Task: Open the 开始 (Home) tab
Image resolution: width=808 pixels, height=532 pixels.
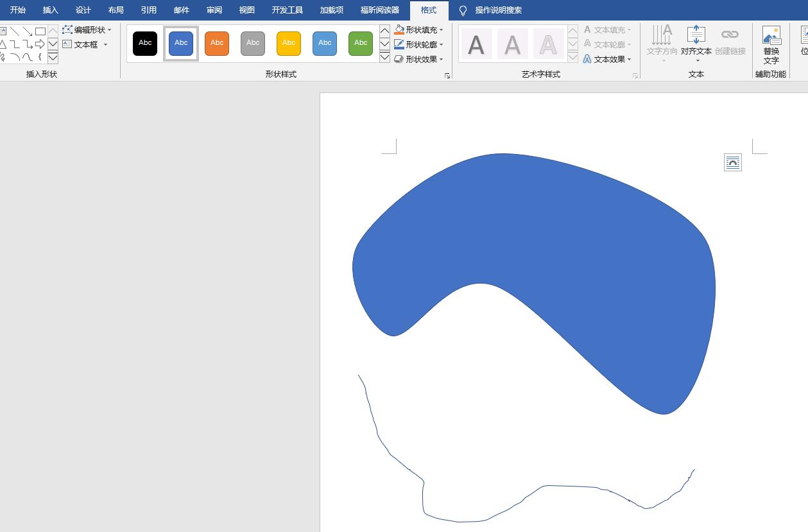Action: coord(18,10)
